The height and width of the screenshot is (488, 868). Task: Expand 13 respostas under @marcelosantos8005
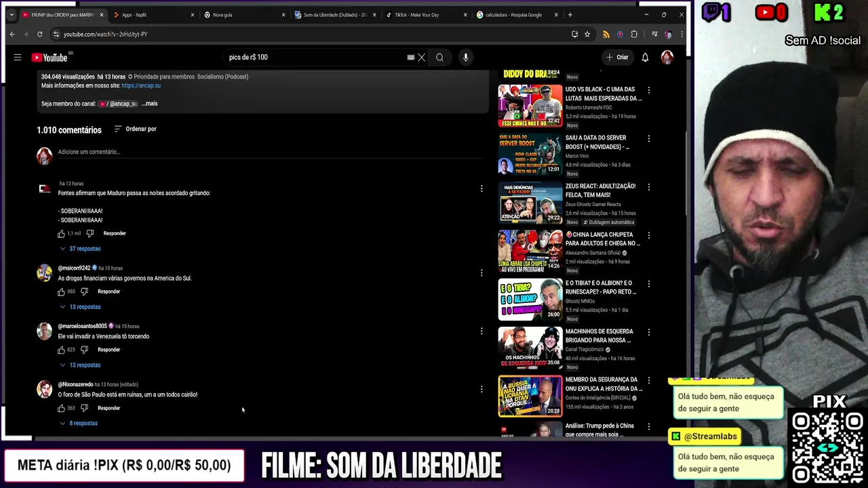[79, 365]
